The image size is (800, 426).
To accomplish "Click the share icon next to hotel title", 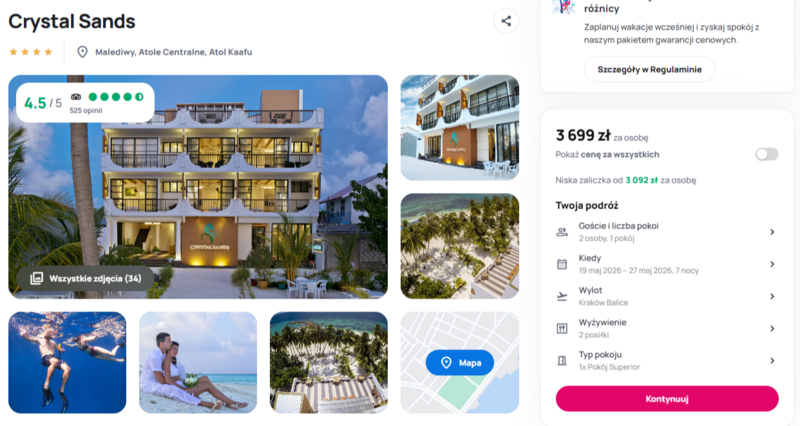I will tap(506, 21).
